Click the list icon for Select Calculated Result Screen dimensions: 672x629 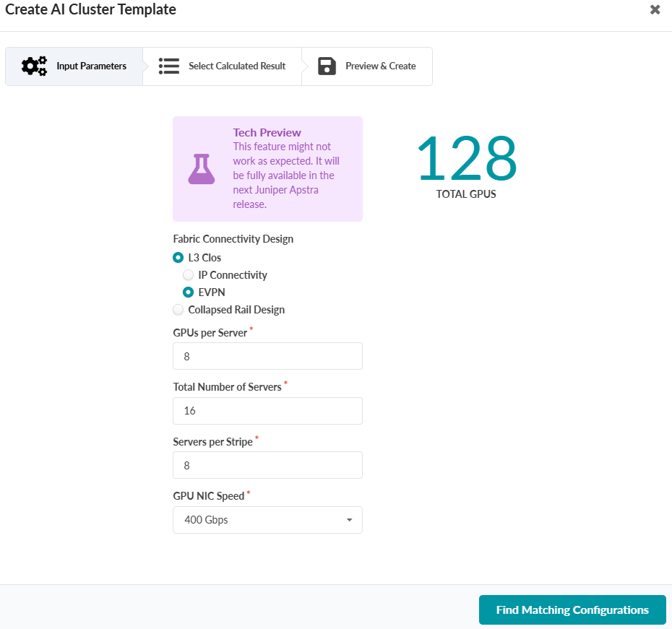tap(169, 66)
